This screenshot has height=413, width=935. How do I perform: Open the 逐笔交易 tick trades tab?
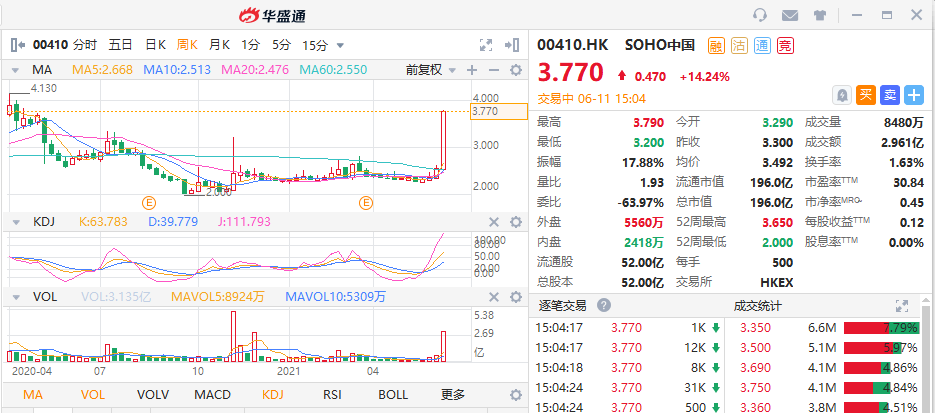point(562,306)
